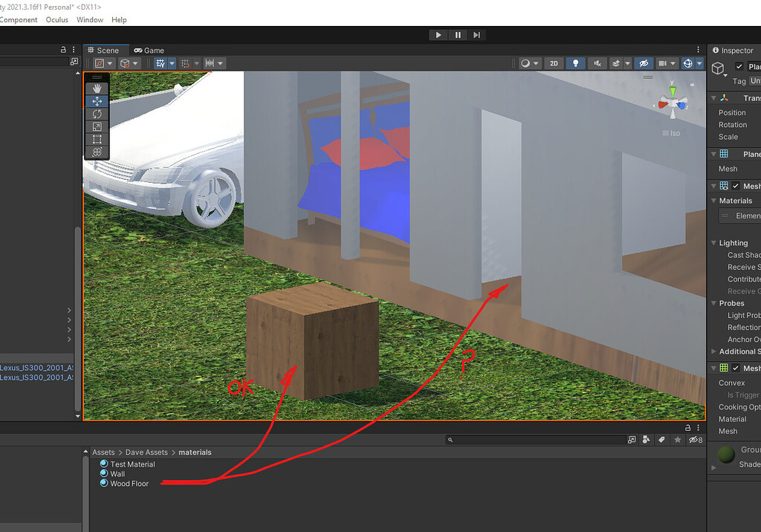Collapse the Probes section in the Inspector

(x=713, y=303)
